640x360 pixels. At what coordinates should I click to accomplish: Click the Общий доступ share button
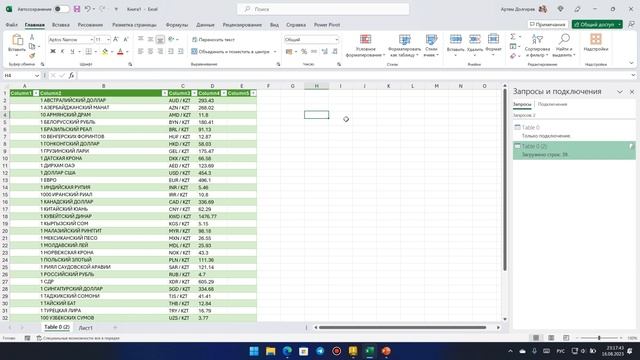click(597, 24)
